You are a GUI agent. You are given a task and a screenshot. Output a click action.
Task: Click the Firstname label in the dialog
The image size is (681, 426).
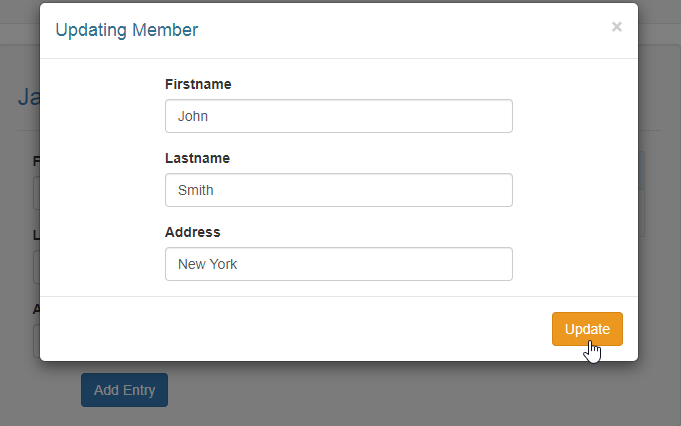pos(198,84)
